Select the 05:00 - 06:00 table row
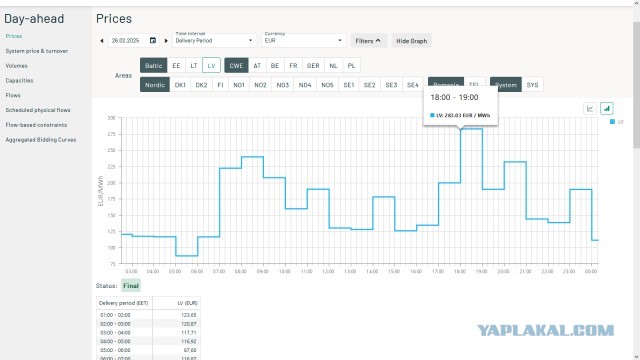 pos(148,350)
